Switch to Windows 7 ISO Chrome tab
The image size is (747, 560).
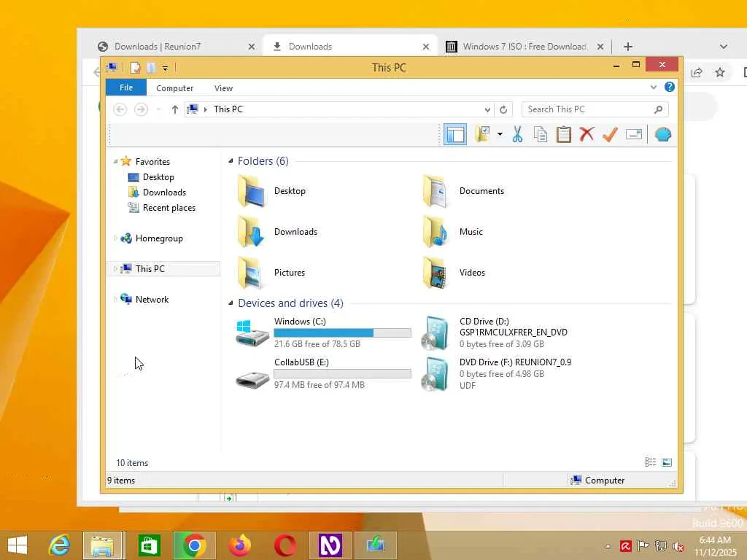525,46
